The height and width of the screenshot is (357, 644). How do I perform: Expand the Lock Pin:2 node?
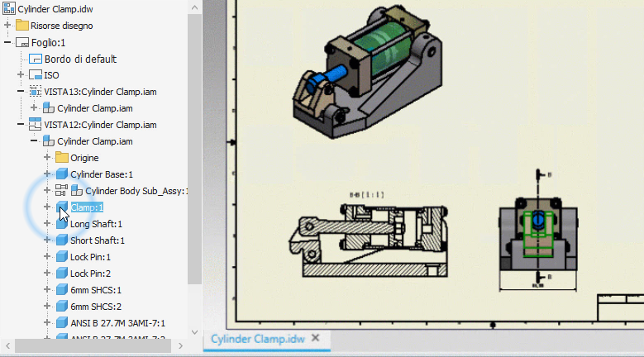tap(47, 273)
